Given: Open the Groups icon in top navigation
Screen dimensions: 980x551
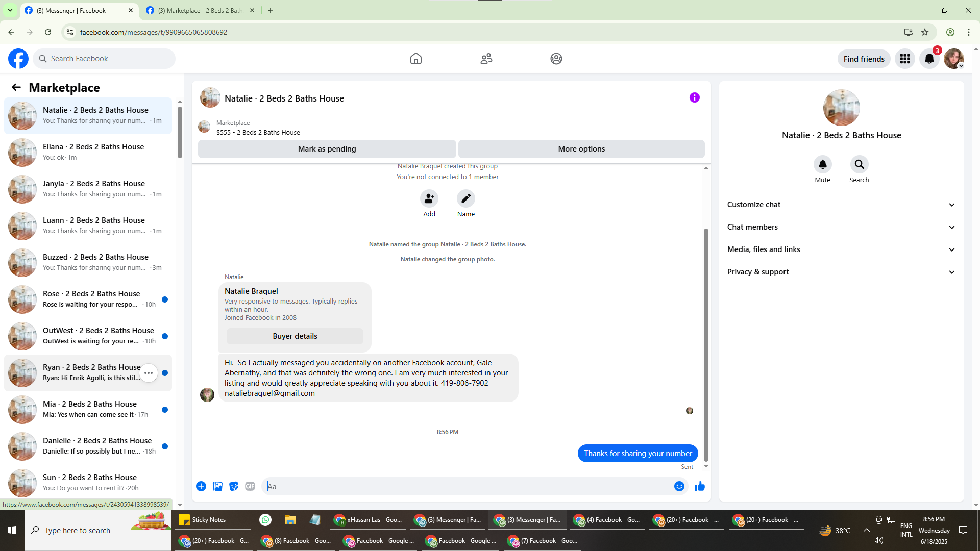Looking at the screenshot, I should (x=556, y=59).
